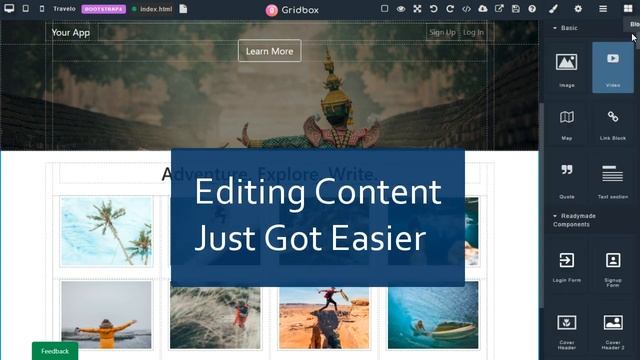Click the Sign Up link
Screen dimensions: 640x360
coord(442,32)
